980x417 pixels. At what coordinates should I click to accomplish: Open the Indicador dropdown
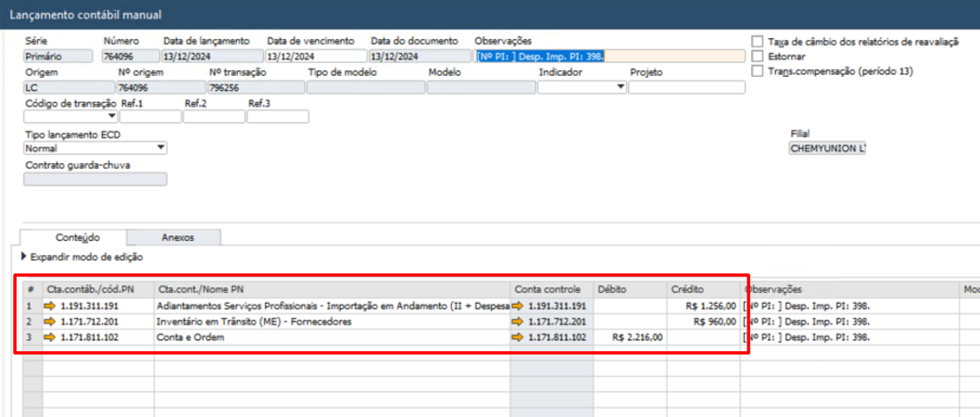click(621, 87)
